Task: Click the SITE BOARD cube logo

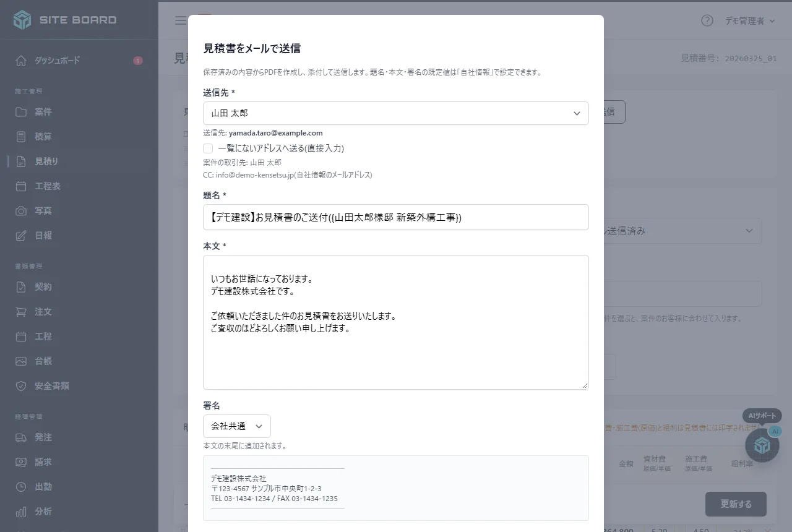Action: [x=22, y=20]
